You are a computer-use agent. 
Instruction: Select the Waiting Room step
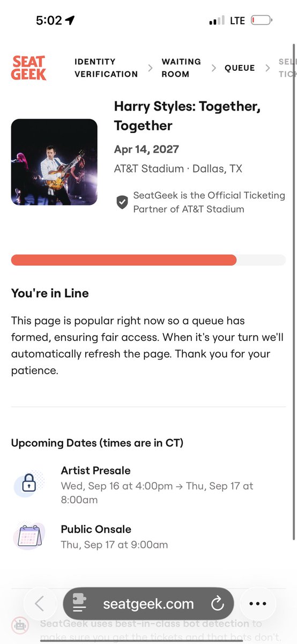pyautogui.click(x=181, y=68)
